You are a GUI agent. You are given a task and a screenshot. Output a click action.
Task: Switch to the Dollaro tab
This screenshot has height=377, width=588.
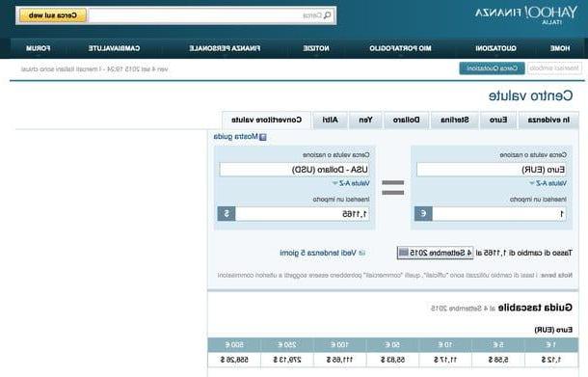[406, 120]
